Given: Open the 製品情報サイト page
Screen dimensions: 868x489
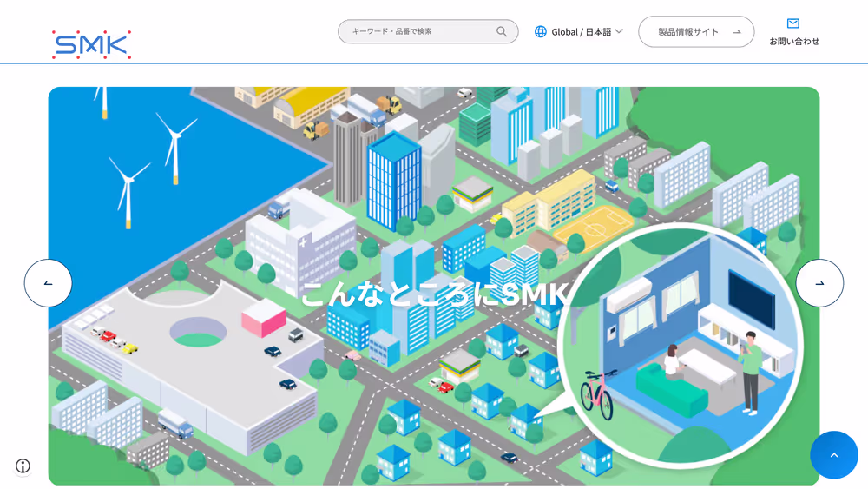Looking at the screenshot, I should point(688,32).
